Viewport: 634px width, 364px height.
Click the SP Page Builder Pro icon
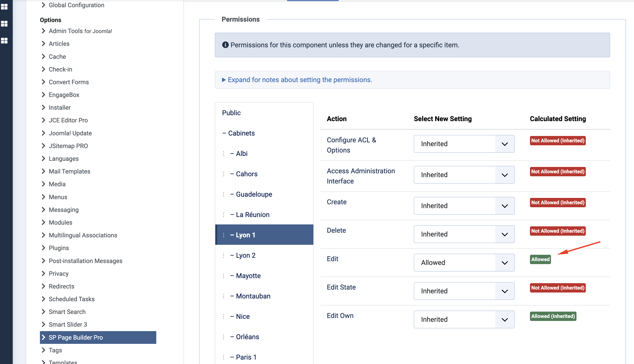[x=43, y=337]
